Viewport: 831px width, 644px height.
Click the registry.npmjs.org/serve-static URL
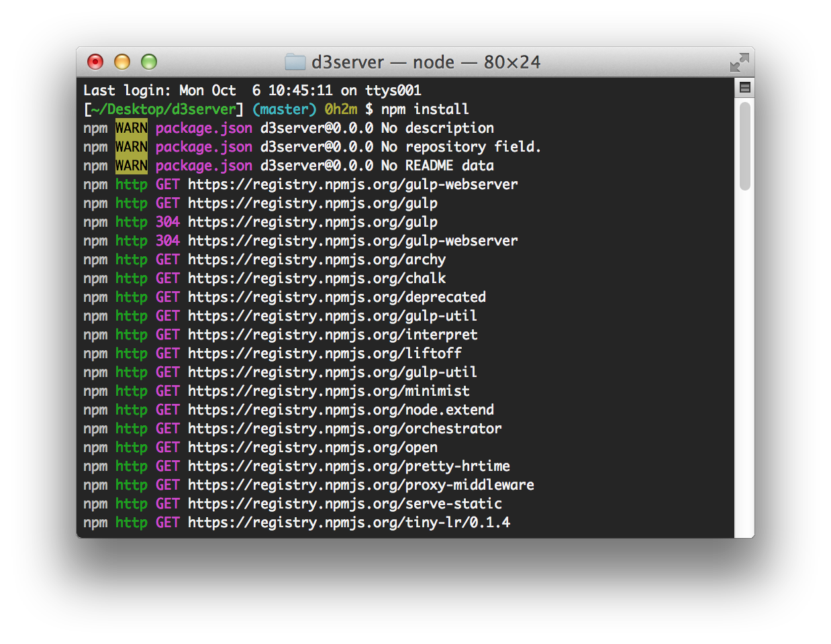[345, 504]
